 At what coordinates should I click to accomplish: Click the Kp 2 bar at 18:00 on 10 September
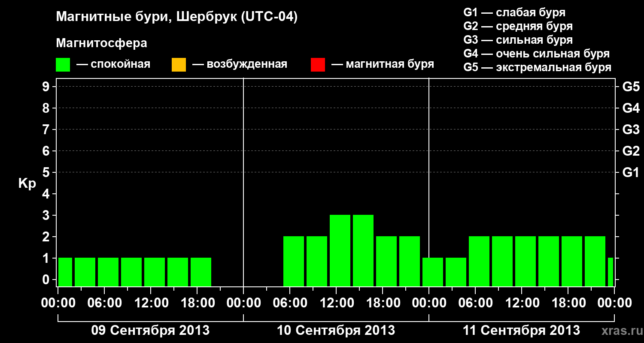point(386,261)
